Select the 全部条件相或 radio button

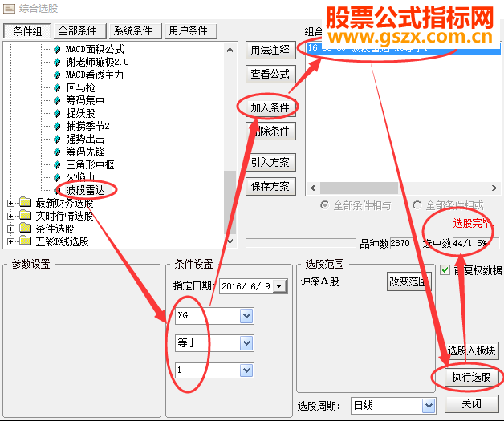[417, 205]
